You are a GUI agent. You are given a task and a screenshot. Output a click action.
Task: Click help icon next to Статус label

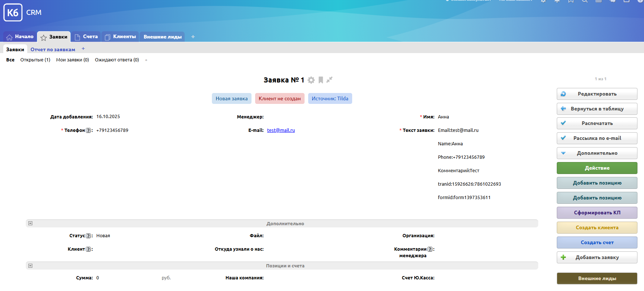point(88,236)
